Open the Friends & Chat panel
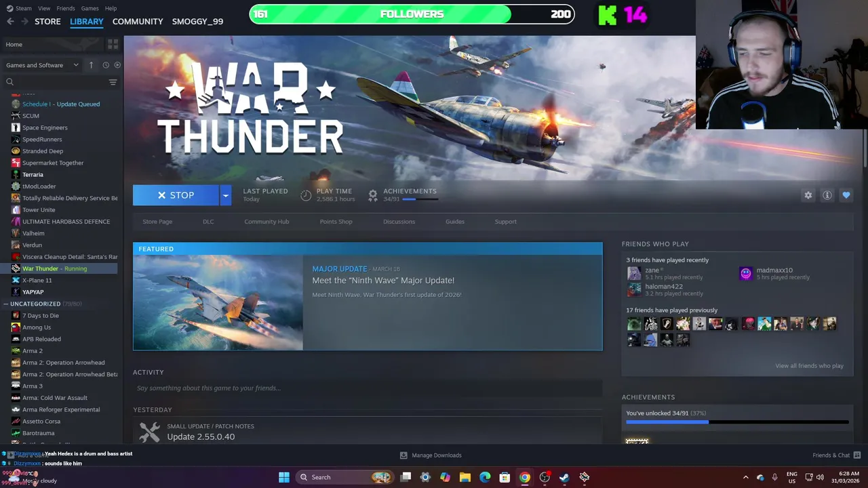The width and height of the screenshot is (868, 488). pos(836,455)
